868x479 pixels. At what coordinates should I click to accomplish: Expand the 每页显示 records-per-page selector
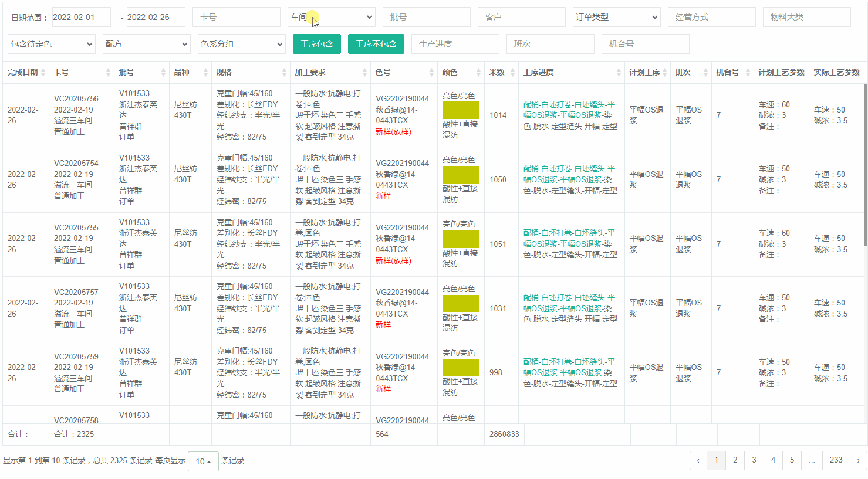[203, 460]
